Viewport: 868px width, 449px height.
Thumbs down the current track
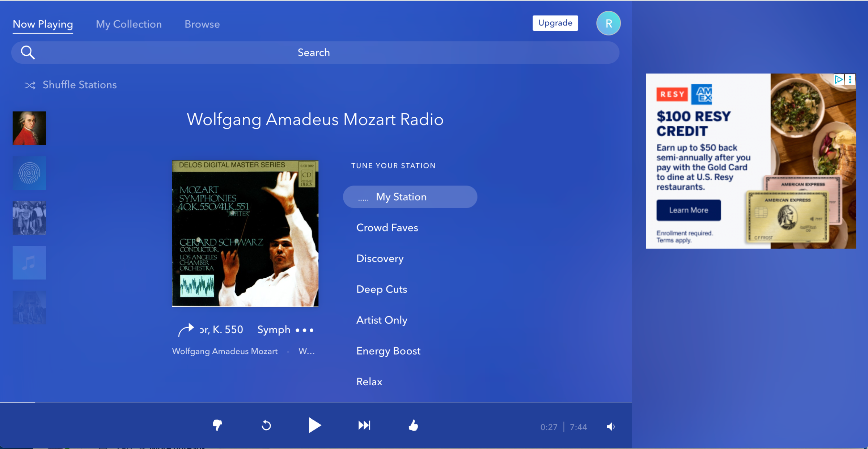(x=217, y=426)
